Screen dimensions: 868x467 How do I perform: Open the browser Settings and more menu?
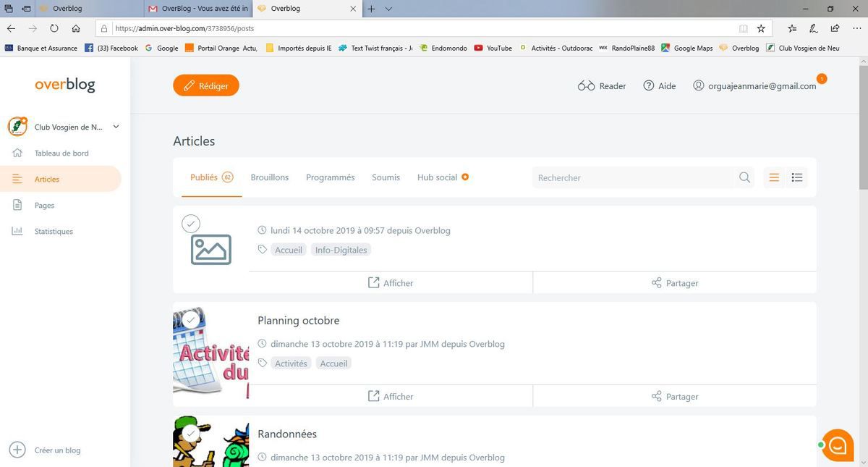point(856,28)
